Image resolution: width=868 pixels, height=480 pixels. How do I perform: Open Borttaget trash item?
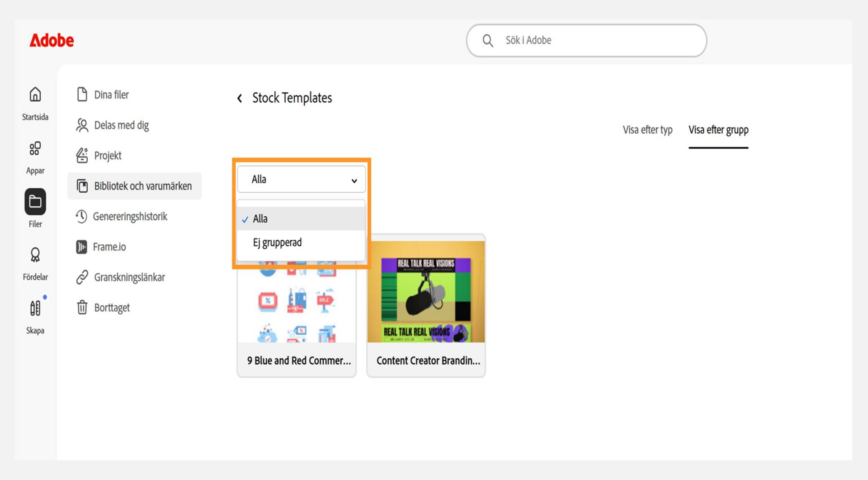click(x=103, y=308)
